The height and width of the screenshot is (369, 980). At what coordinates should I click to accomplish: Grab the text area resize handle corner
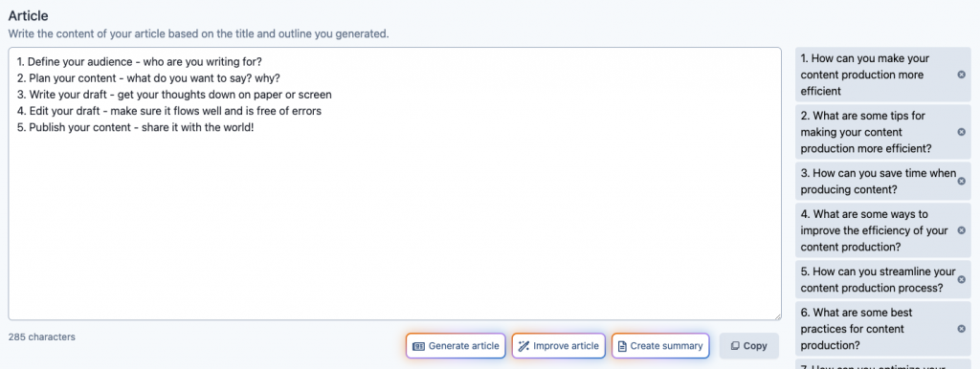pos(777,316)
